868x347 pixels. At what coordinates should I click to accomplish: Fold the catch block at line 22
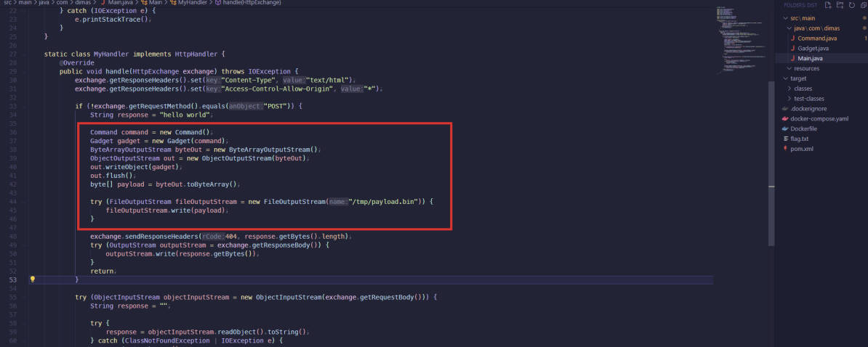(25, 10)
